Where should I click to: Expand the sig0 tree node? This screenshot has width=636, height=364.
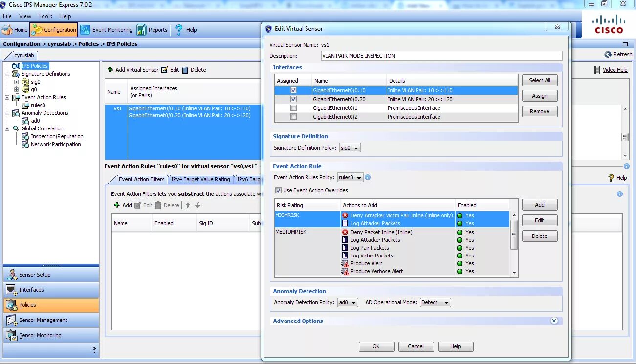pyautogui.click(x=16, y=82)
